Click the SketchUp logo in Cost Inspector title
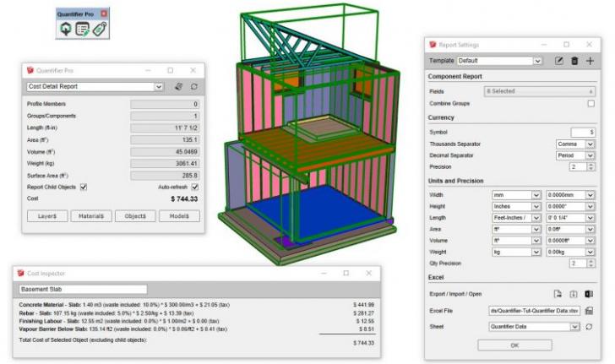The height and width of the screenshot is (364, 615). [21, 273]
